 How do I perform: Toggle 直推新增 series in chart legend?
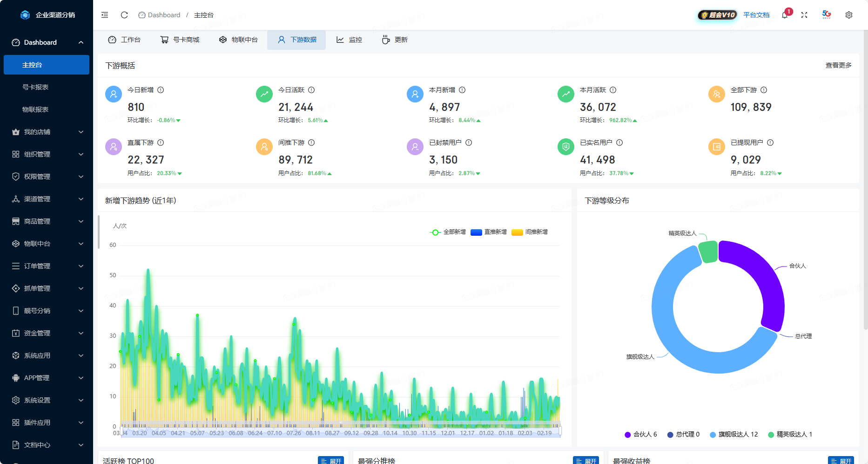pyautogui.click(x=489, y=232)
